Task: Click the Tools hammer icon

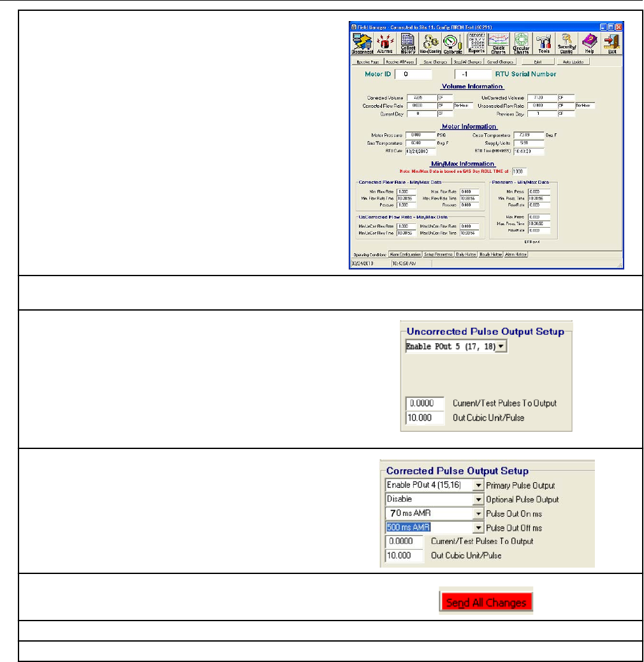Action: click(x=544, y=43)
